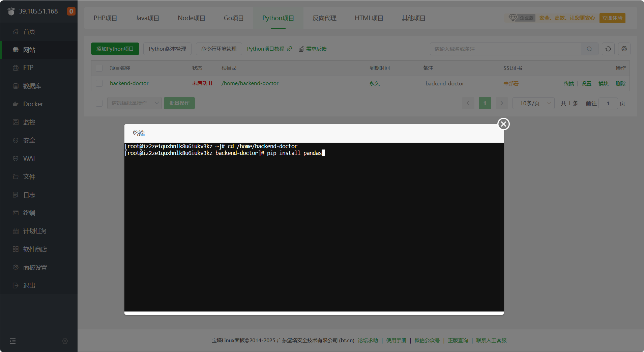Open Docker in the sidebar
This screenshot has height=352, width=644.
39,104
